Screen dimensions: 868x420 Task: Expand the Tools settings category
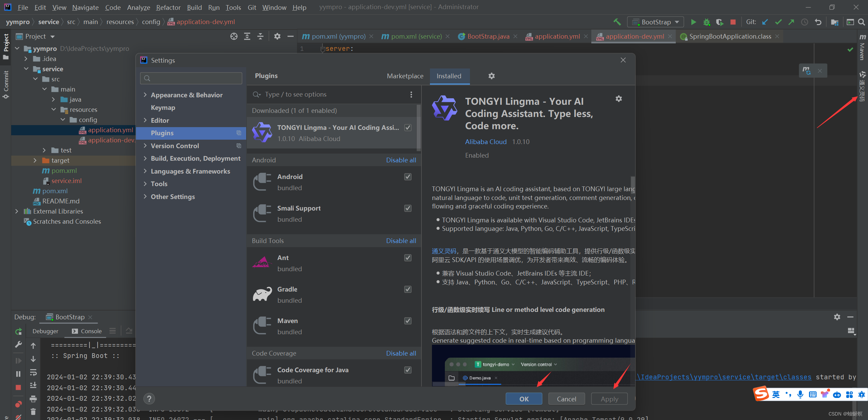point(145,184)
